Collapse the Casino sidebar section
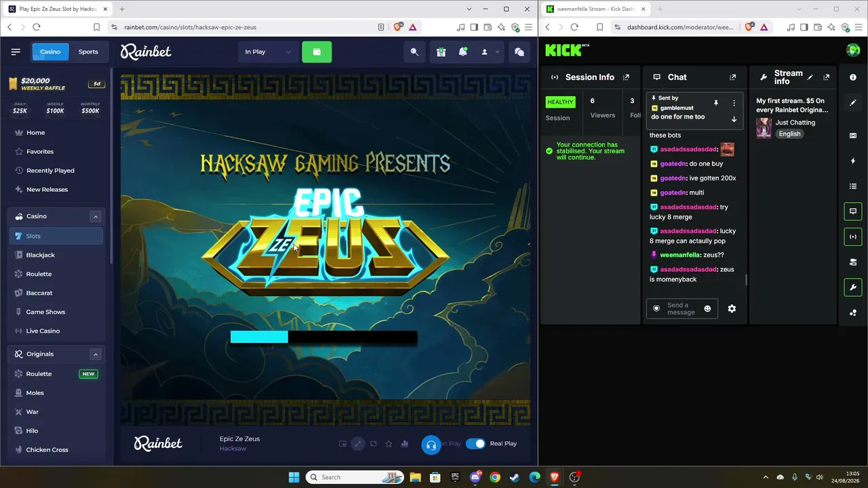Image resolution: width=868 pixels, height=488 pixels. coord(96,216)
